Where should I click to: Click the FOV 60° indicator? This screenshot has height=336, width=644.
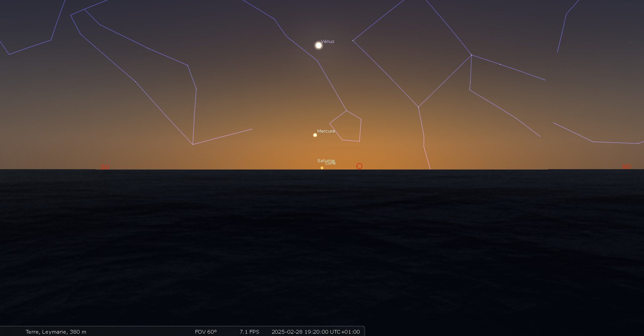click(x=206, y=332)
